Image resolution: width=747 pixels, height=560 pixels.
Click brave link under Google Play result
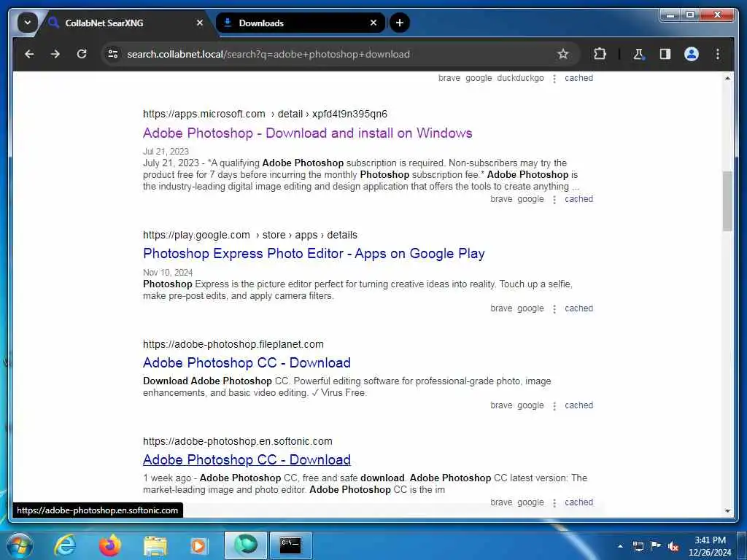(x=501, y=308)
